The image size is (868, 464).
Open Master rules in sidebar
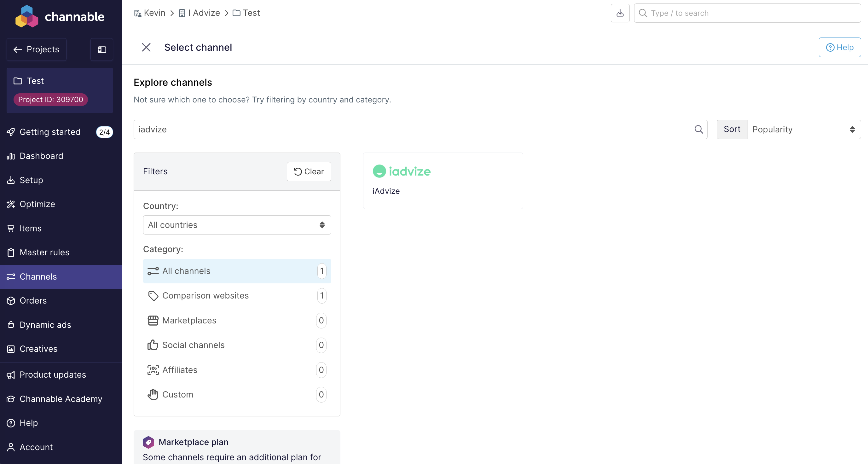coord(44,252)
